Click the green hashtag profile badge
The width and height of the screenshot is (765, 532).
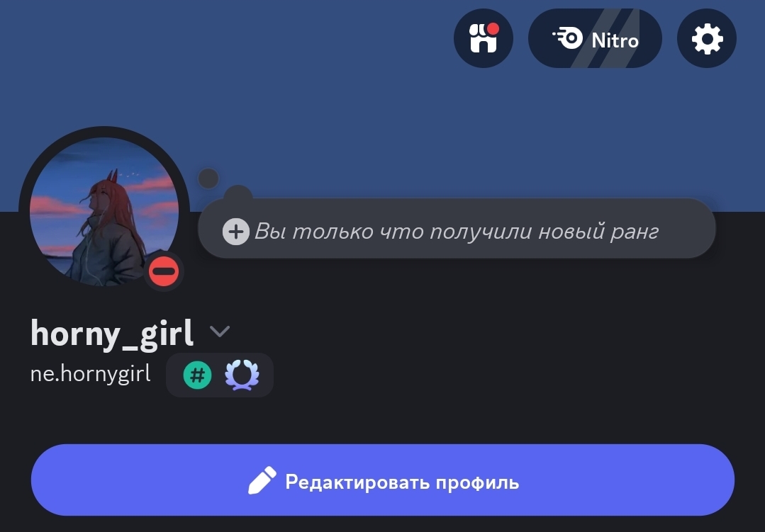pyautogui.click(x=197, y=375)
